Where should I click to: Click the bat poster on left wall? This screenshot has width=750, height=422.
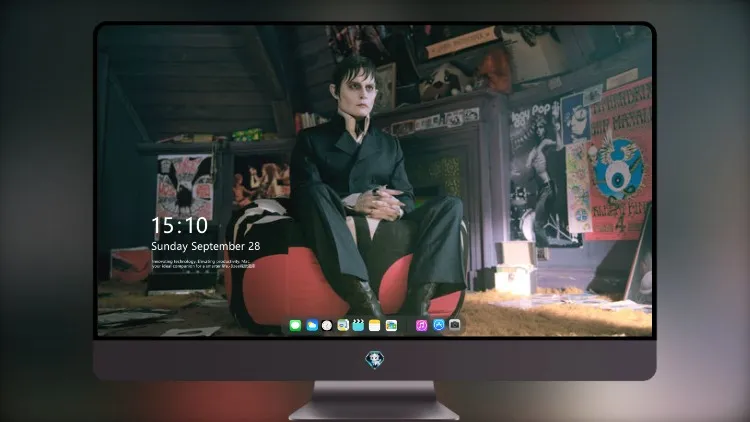tap(185, 188)
